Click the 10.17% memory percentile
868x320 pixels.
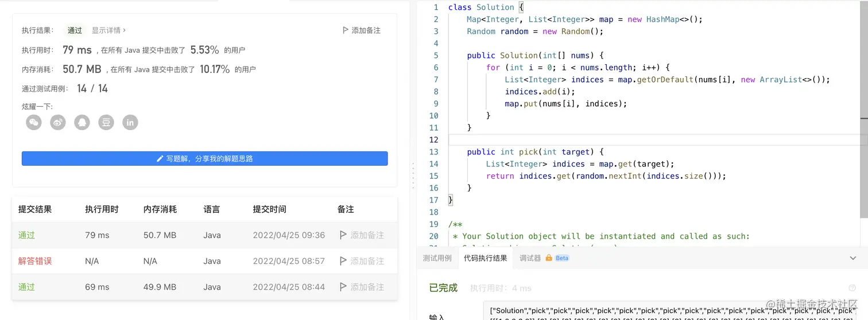tap(215, 69)
